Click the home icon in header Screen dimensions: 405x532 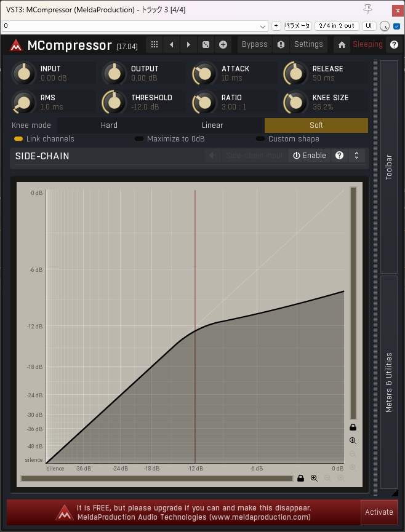coord(342,44)
